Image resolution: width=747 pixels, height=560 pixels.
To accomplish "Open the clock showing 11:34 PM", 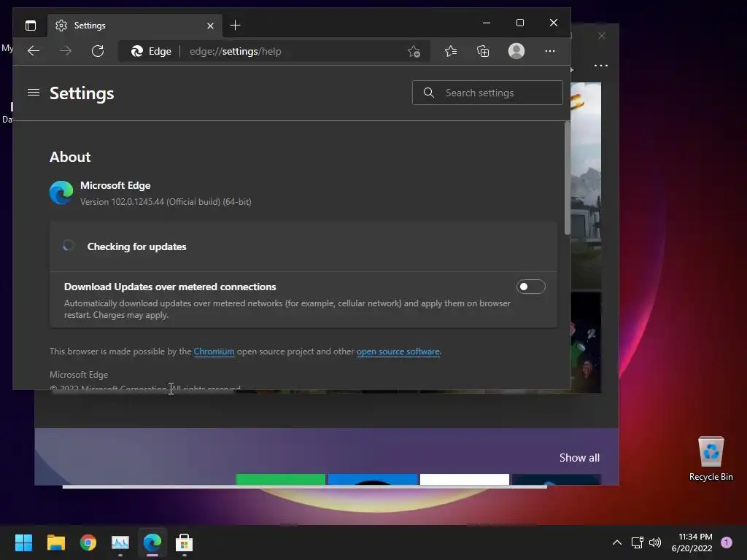I will [x=692, y=542].
